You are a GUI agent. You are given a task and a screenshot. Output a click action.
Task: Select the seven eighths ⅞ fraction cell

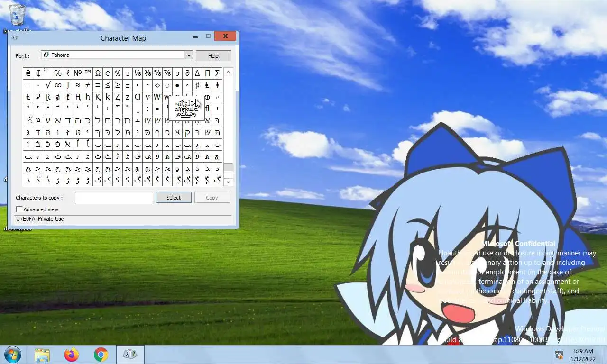(167, 73)
